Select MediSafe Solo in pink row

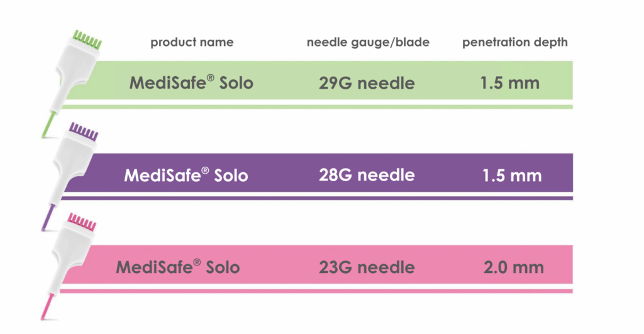(178, 266)
